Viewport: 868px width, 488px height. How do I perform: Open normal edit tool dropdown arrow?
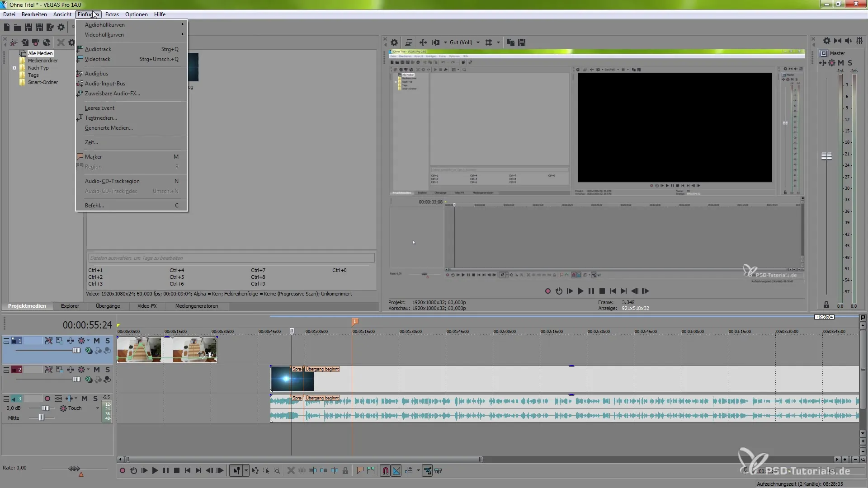click(x=246, y=471)
